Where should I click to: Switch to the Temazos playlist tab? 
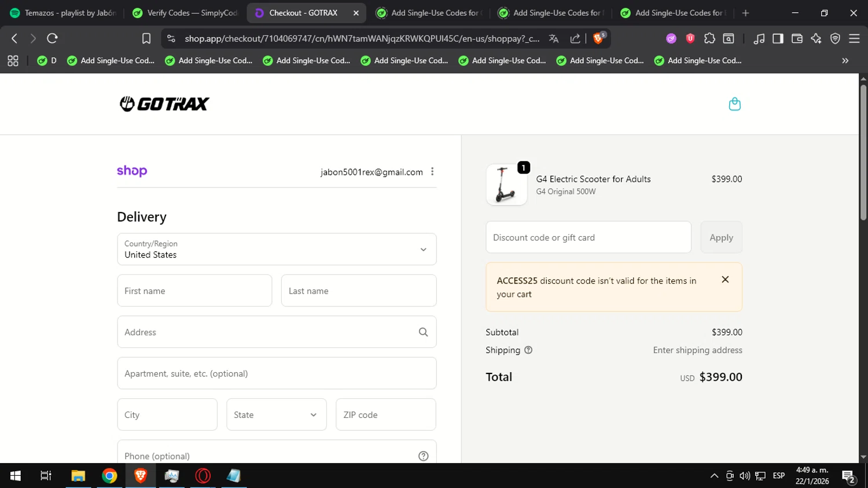click(x=62, y=13)
